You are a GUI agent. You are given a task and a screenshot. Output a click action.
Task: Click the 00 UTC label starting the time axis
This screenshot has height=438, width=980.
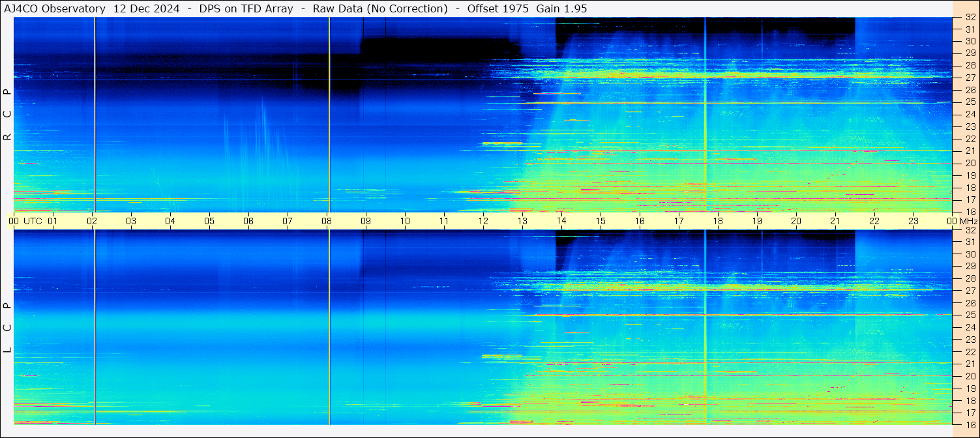(x=25, y=221)
